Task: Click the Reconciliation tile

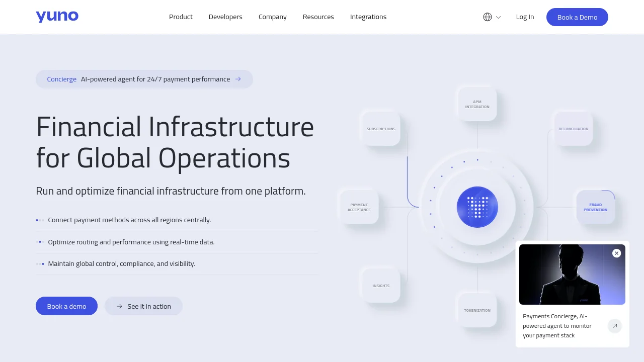Action: pos(573,129)
